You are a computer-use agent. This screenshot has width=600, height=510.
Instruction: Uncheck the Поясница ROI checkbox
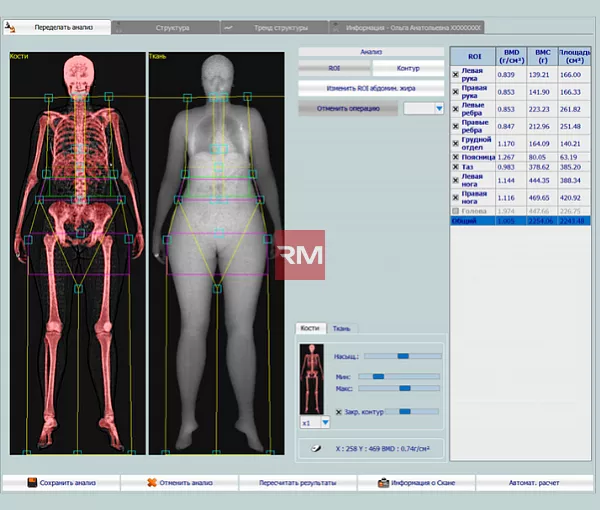pos(455,157)
